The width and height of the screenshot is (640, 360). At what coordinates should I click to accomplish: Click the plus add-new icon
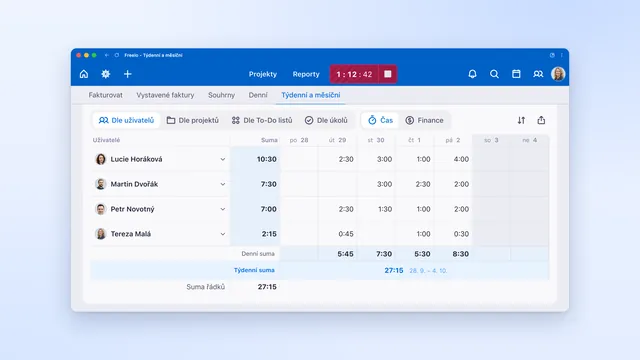point(127,74)
